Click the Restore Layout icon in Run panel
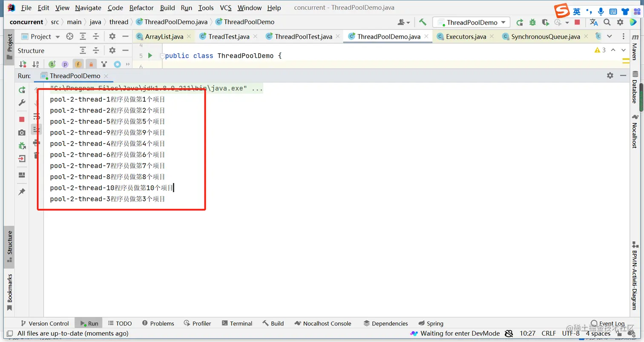 [x=22, y=175]
